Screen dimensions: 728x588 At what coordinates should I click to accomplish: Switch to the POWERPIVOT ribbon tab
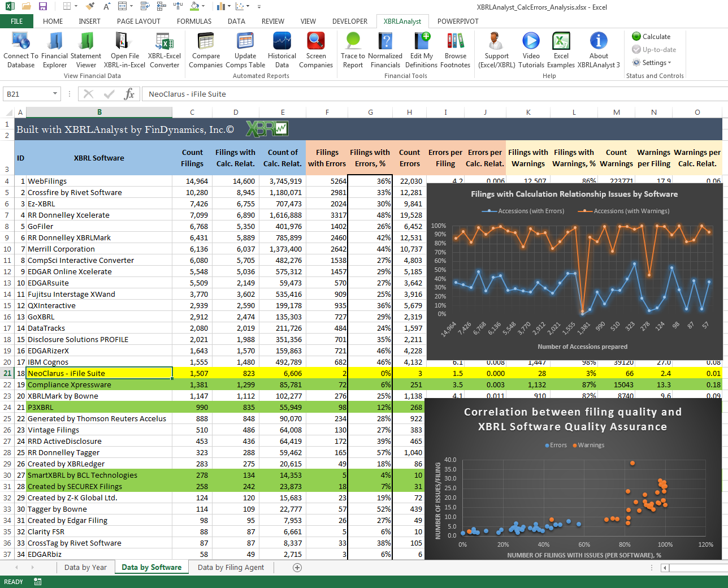coord(458,21)
